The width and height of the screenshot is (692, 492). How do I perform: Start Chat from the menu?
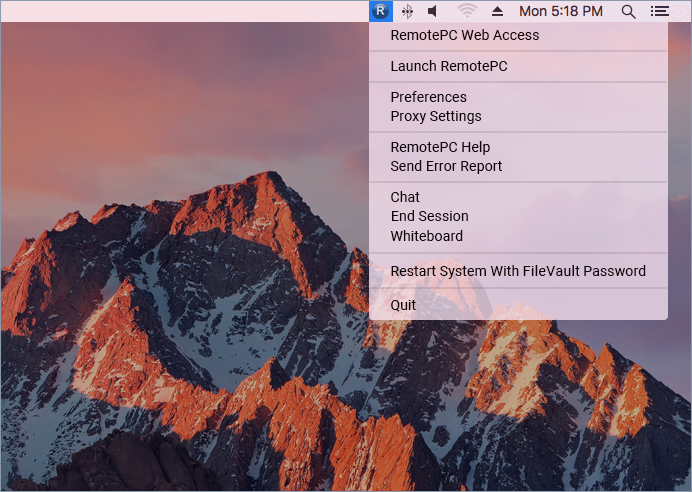[x=405, y=197]
